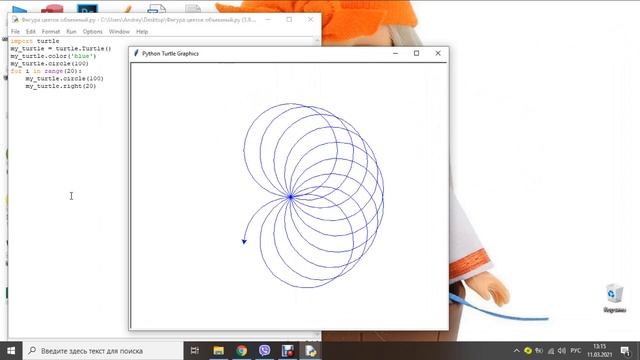Select the Recycle Bin desktop icon
640x360 pixels.
click(x=614, y=298)
